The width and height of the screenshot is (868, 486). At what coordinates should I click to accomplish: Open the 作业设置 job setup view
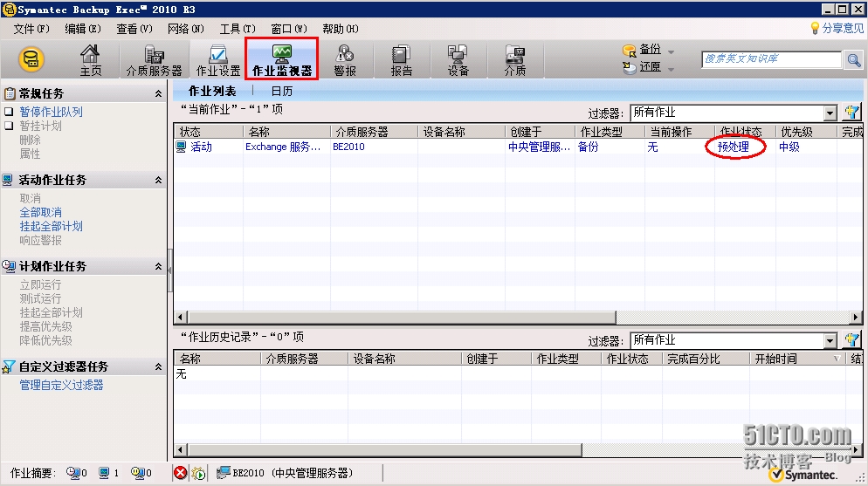(x=218, y=59)
